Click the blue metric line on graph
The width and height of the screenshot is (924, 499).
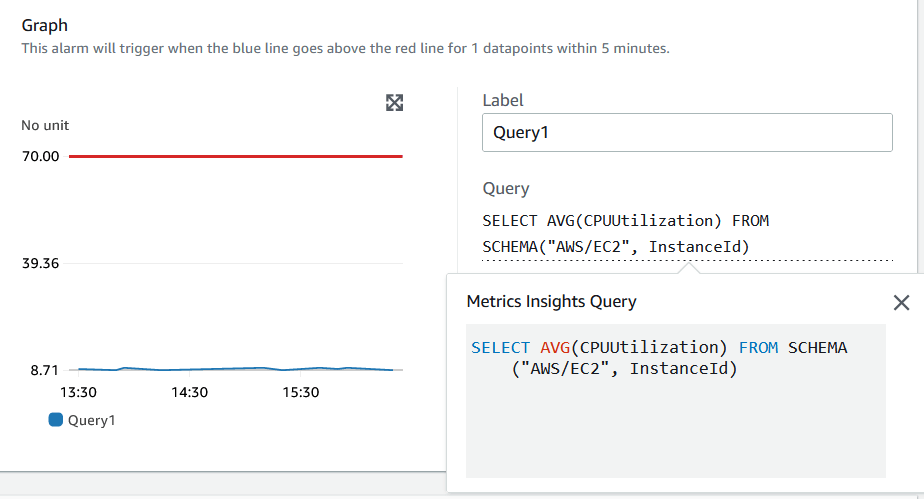coord(235,369)
